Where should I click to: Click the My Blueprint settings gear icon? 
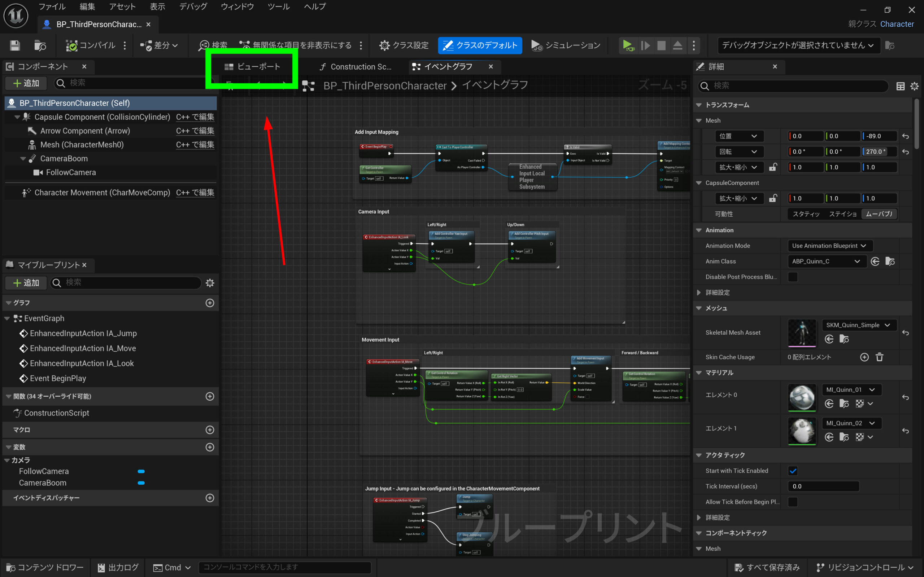pos(210,283)
